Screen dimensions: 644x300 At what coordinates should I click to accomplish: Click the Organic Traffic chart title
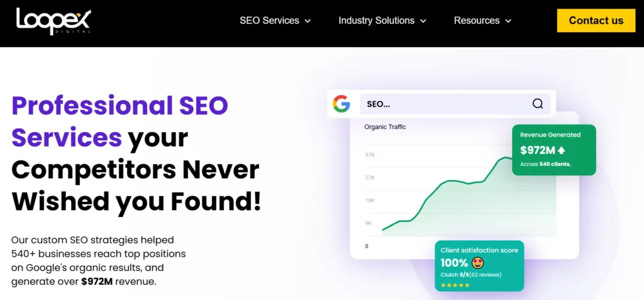[385, 127]
